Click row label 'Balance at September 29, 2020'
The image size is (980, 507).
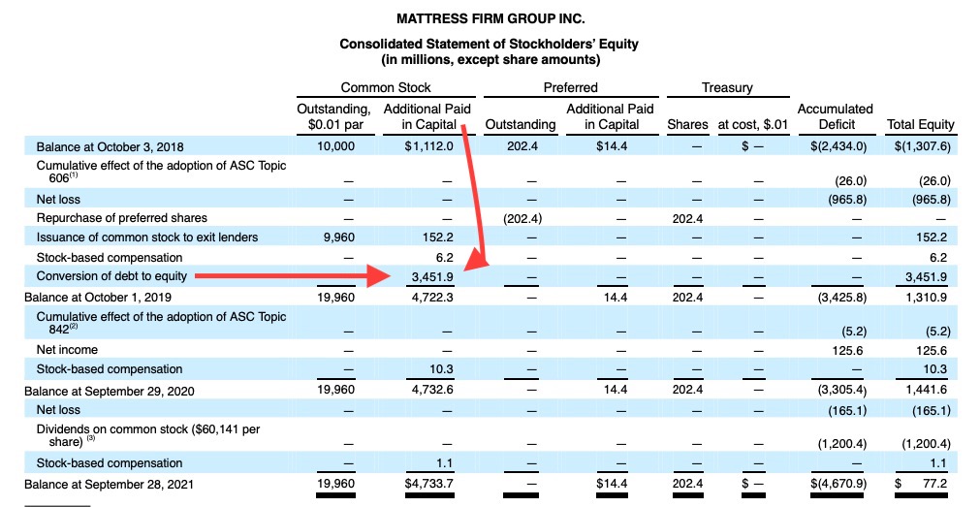pyautogui.click(x=109, y=392)
